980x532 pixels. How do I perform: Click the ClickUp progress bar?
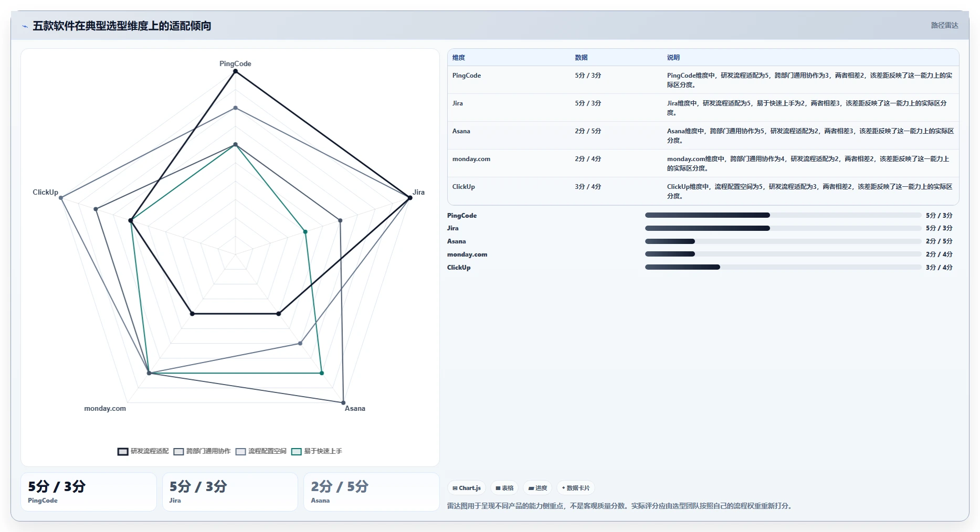(x=783, y=267)
